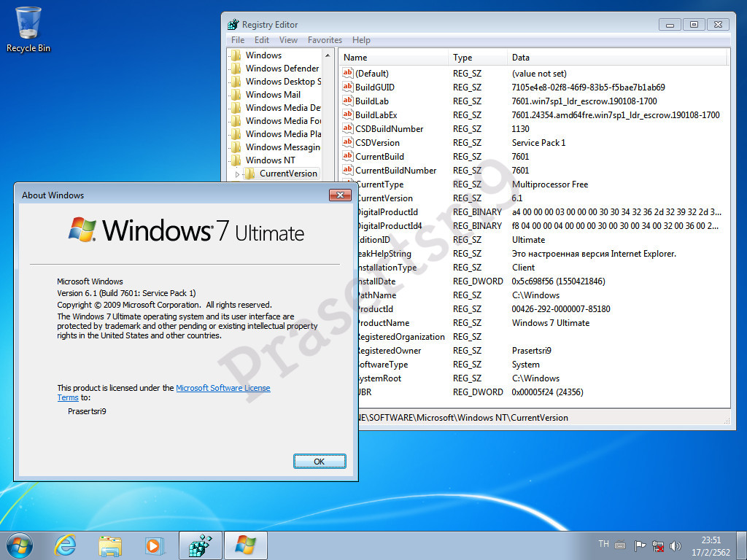Open the Recycle Bin desktop icon

pyautogui.click(x=28, y=29)
